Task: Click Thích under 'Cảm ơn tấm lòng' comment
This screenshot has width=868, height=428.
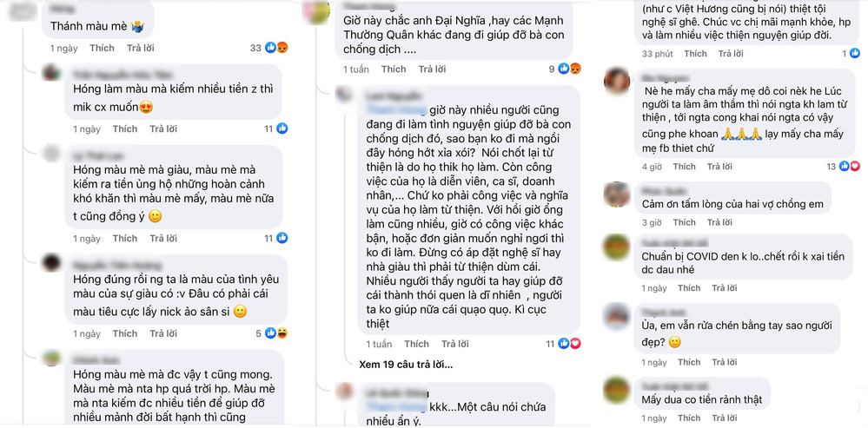Action: pos(684,223)
